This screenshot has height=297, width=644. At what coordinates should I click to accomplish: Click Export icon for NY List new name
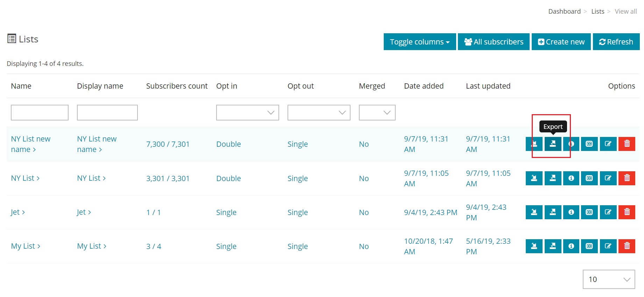click(553, 144)
